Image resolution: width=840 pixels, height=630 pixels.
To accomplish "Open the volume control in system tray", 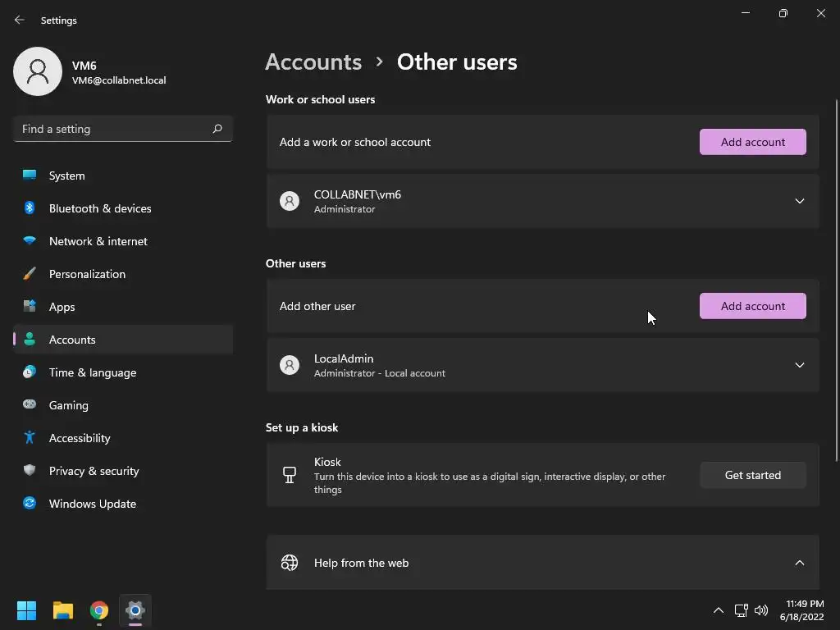I will (x=761, y=610).
